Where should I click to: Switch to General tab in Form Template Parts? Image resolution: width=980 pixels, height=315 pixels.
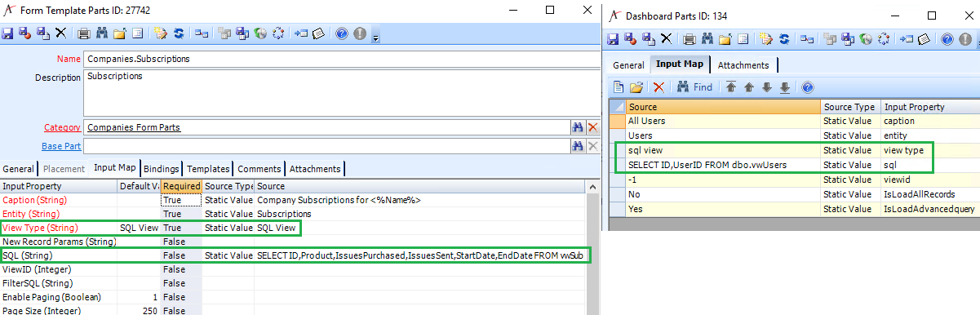(x=18, y=169)
